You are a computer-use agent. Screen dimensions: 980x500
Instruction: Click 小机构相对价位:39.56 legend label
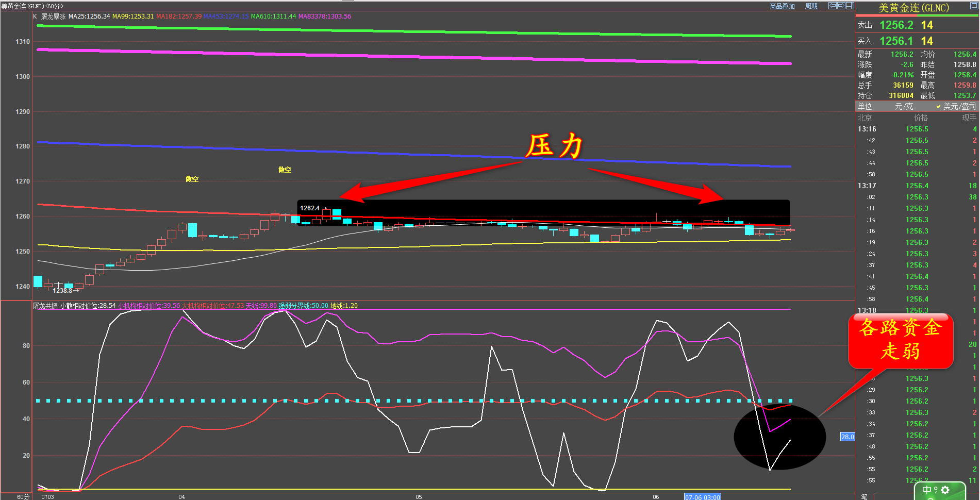point(148,306)
